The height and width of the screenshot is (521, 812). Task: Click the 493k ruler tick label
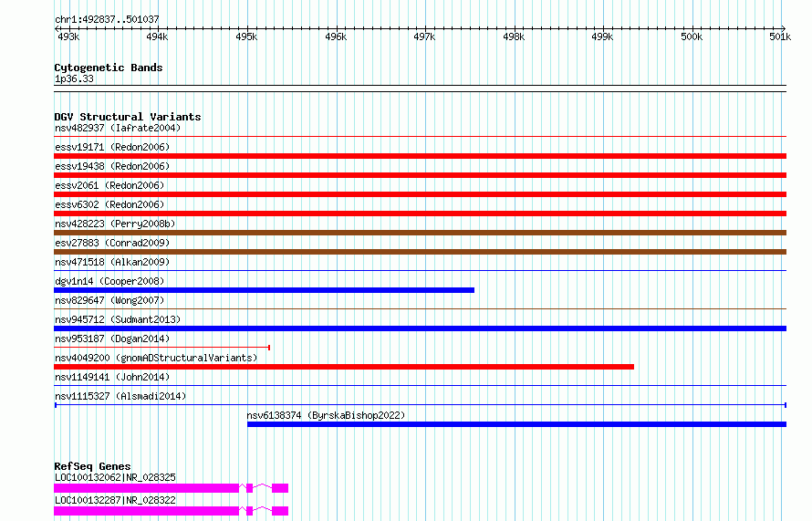coord(68,36)
